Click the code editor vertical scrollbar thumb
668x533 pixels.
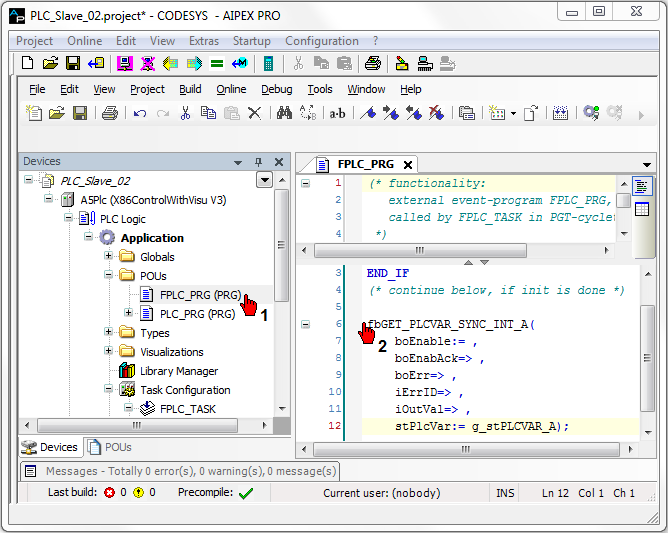click(648, 358)
